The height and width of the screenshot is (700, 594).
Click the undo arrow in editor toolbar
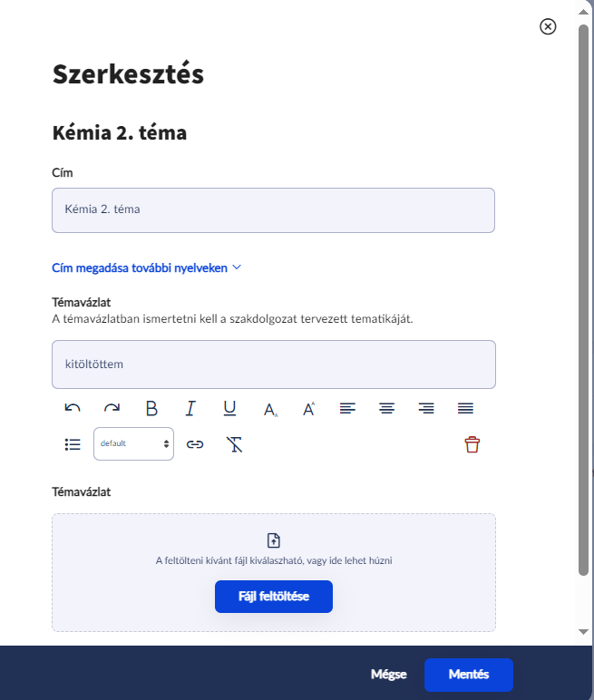pos(73,409)
